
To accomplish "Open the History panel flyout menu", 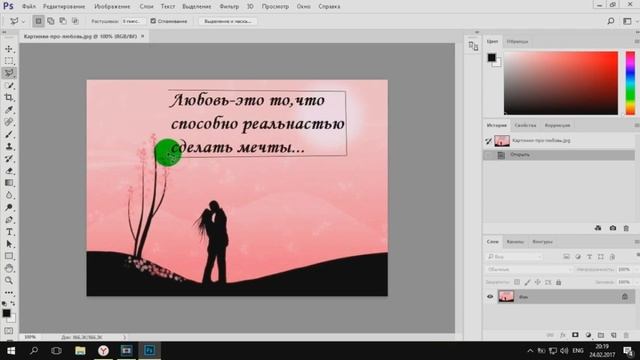I will click(637, 125).
